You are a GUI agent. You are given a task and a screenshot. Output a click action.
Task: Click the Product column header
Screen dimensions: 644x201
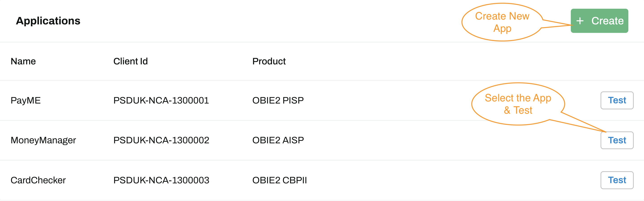269,61
